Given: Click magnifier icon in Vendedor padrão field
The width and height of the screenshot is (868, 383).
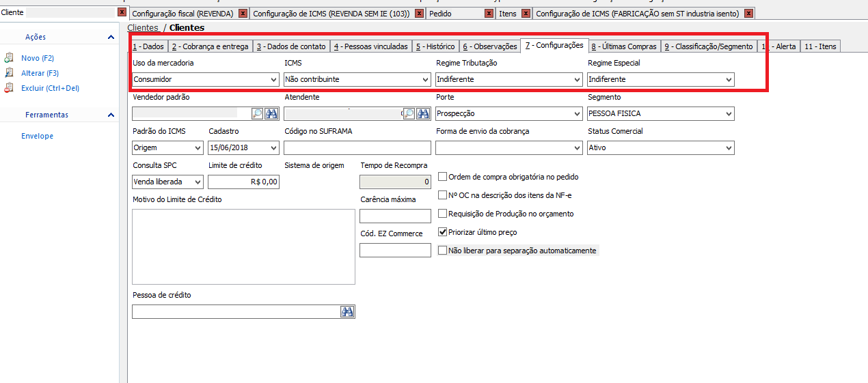Looking at the screenshot, I should tap(257, 113).
